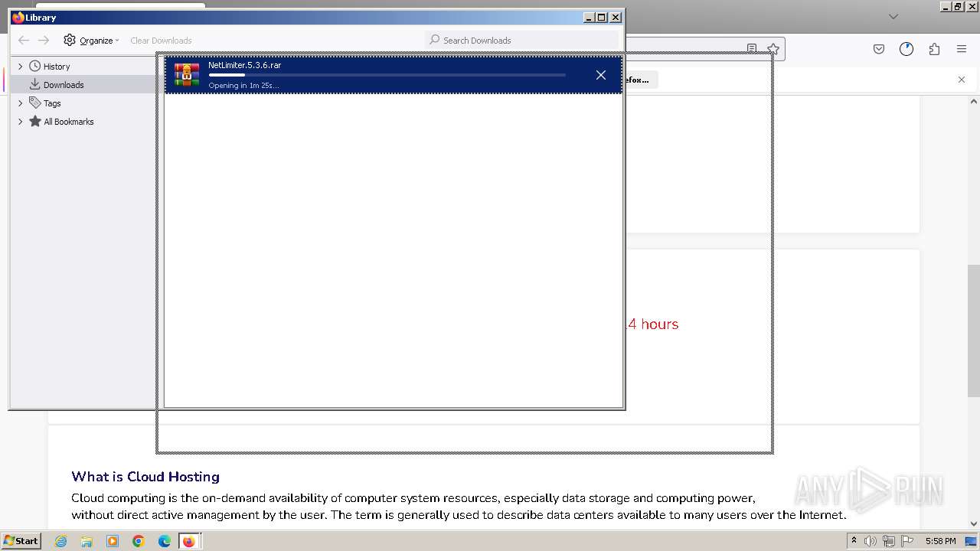Open Save to Pocket in Firefox
Image resolution: width=980 pixels, height=551 pixels.
click(x=879, y=49)
